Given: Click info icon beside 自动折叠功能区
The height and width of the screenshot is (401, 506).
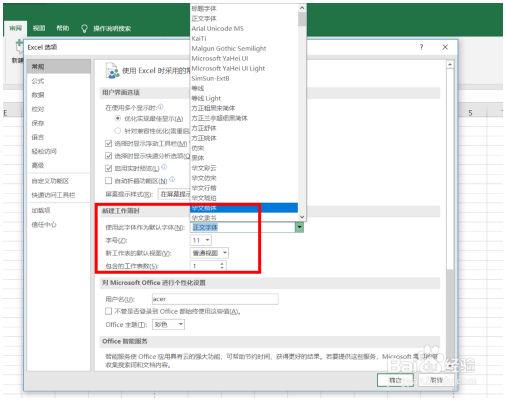Looking at the screenshot, I should pos(172,179).
